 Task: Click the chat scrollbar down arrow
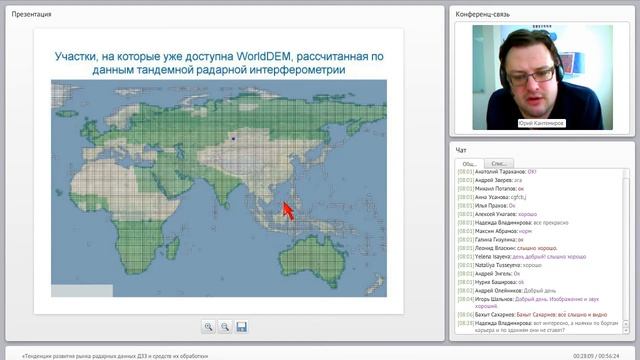click(627, 331)
